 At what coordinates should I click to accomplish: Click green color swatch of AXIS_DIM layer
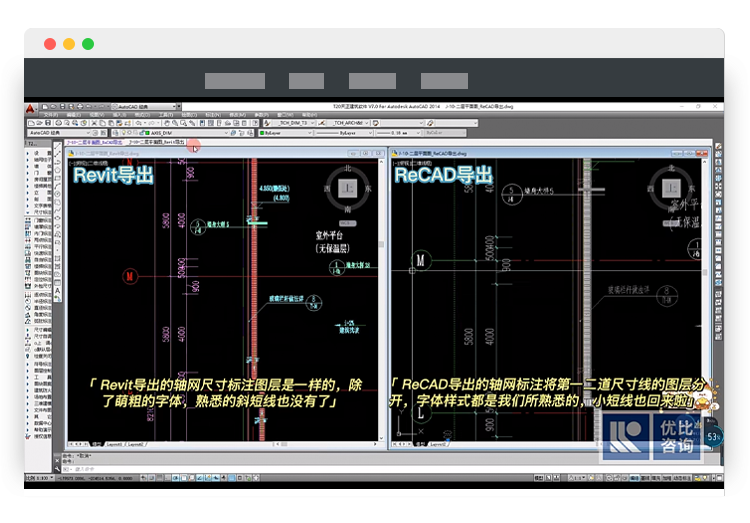147,133
